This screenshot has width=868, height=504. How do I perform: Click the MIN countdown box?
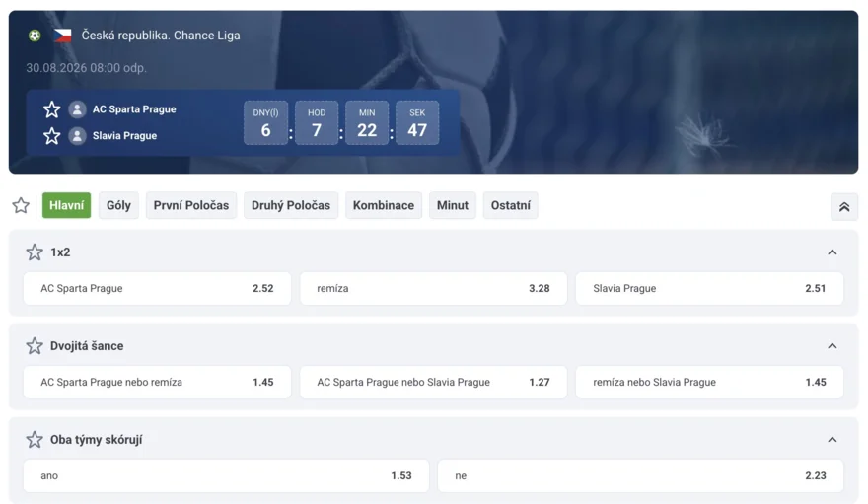click(367, 123)
